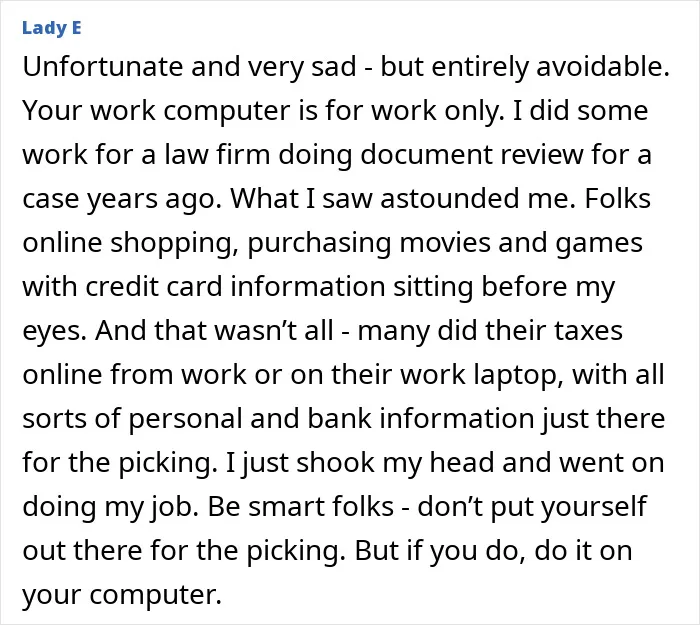Click the final words "your computer."

[x=122, y=594]
